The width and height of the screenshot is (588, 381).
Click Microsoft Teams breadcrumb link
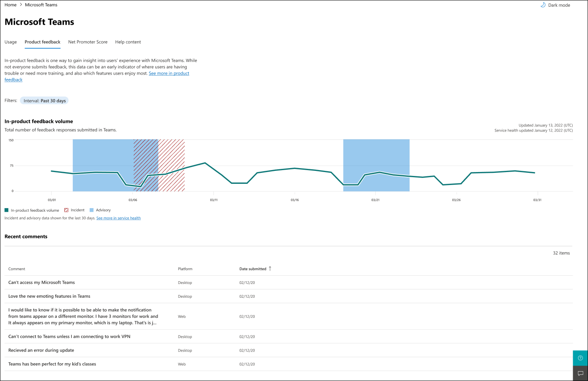pos(41,5)
